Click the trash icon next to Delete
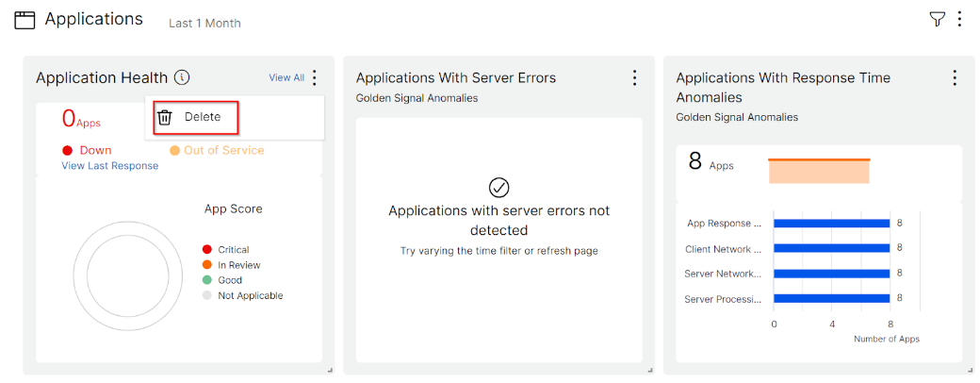 coord(164,117)
